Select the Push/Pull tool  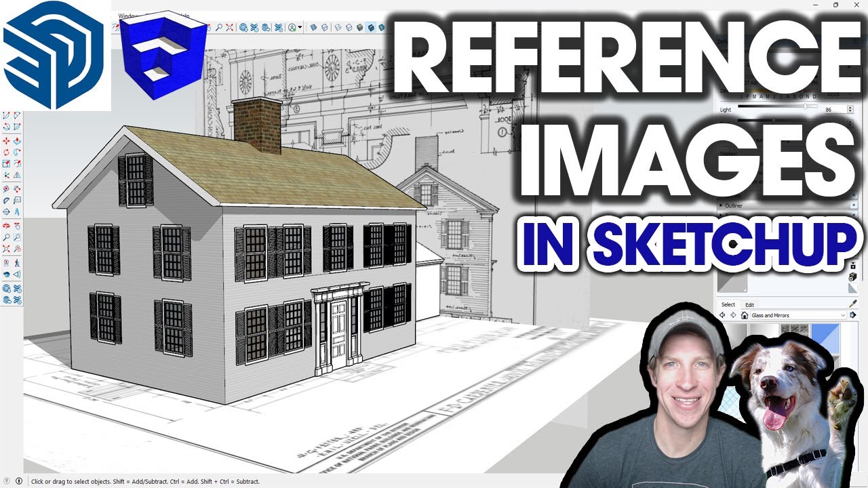coord(17,141)
